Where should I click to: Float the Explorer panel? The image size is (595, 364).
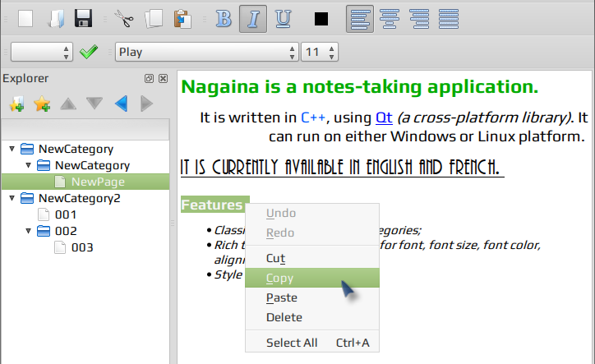[149, 78]
